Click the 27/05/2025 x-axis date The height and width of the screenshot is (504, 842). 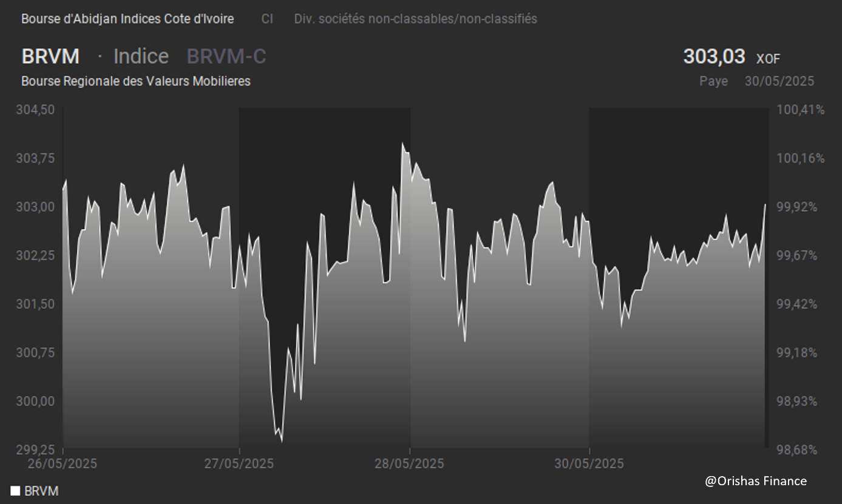click(x=239, y=464)
